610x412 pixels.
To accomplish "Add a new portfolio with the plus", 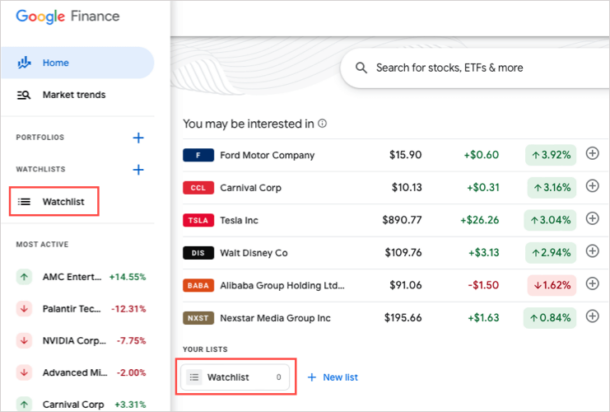I will [x=138, y=138].
